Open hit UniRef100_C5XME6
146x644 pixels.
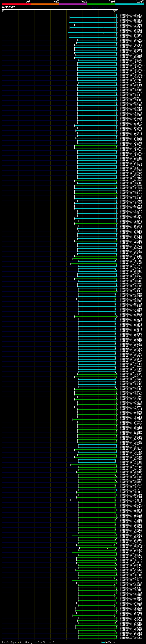131,30
